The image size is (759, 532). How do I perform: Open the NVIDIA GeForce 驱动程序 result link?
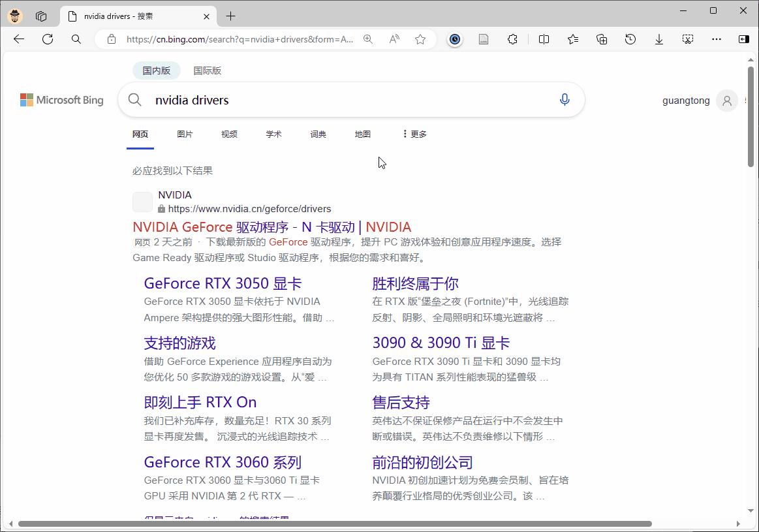[x=271, y=227]
